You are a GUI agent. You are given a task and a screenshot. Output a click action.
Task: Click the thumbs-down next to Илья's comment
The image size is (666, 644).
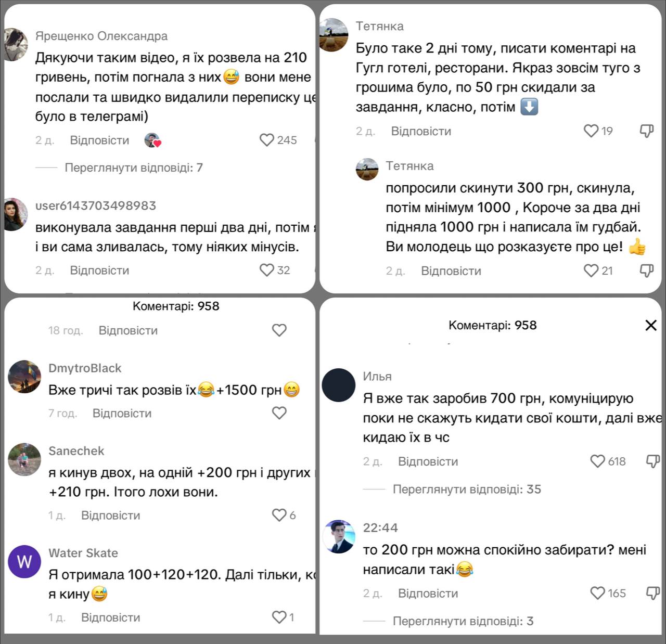tap(652, 461)
